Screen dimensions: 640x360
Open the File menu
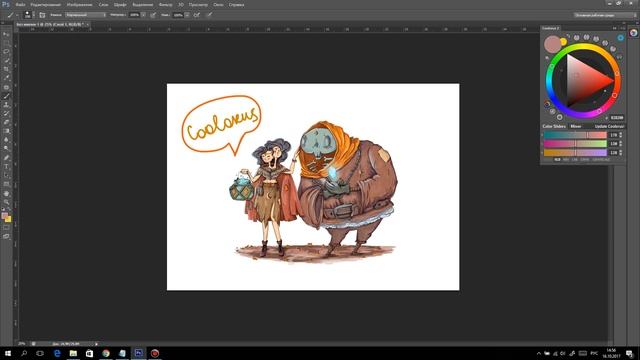pos(20,4)
